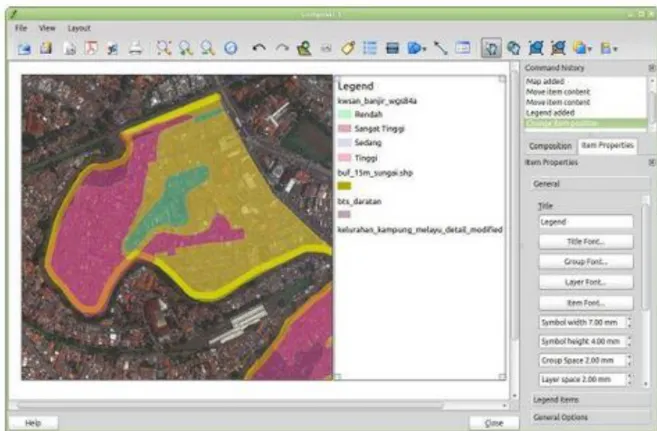Redo the reverted composer action

[282, 48]
